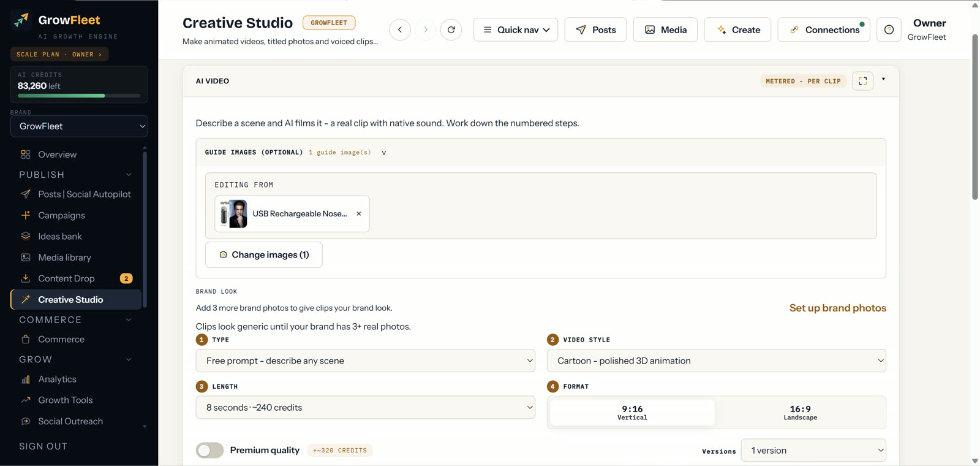Click the Posts paper plane sidebar icon

(x=26, y=194)
